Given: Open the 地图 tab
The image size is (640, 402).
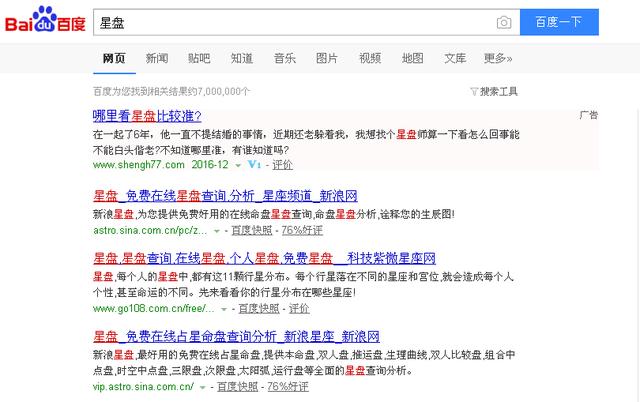Looking at the screenshot, I should point(412,58).
